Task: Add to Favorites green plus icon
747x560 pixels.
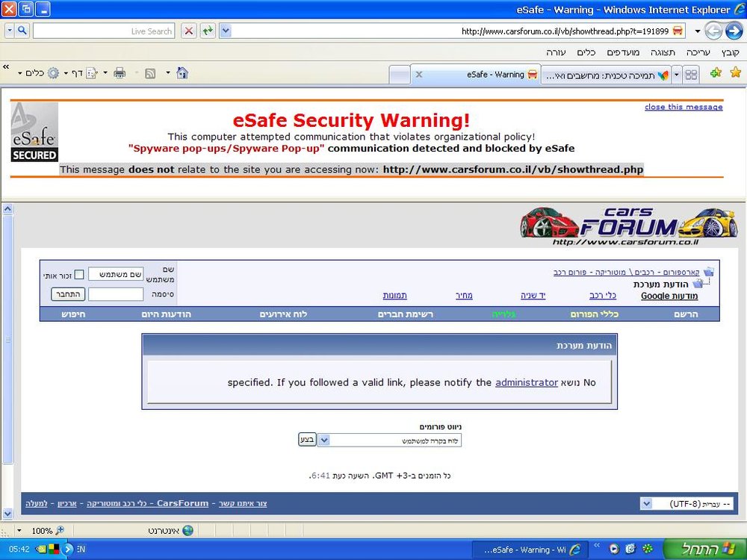Action: click(x=716, y=73)
